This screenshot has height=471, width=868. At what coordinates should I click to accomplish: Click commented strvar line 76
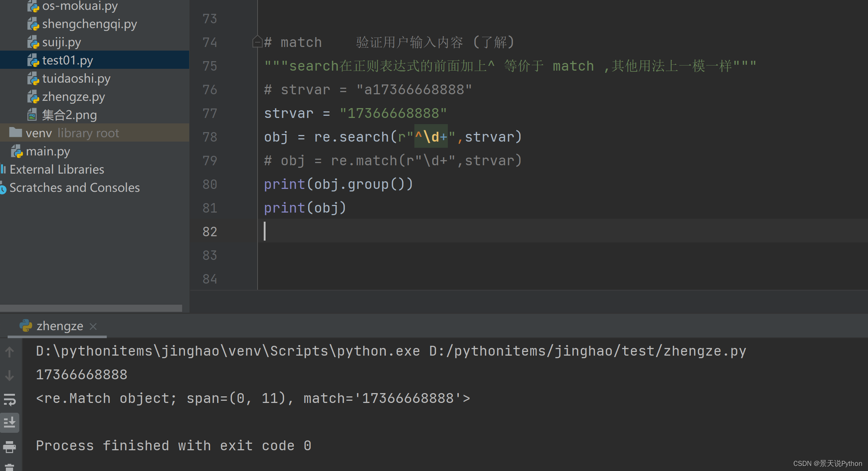[368, 90]
